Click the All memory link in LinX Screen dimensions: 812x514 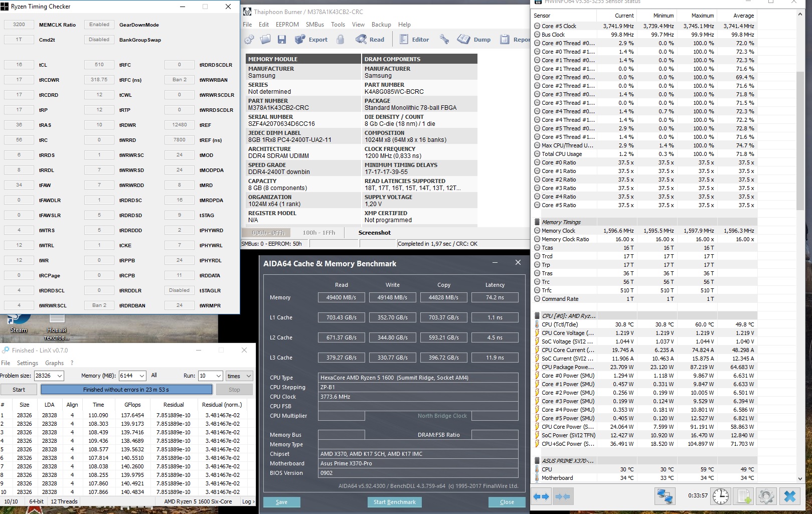point(154,375)
